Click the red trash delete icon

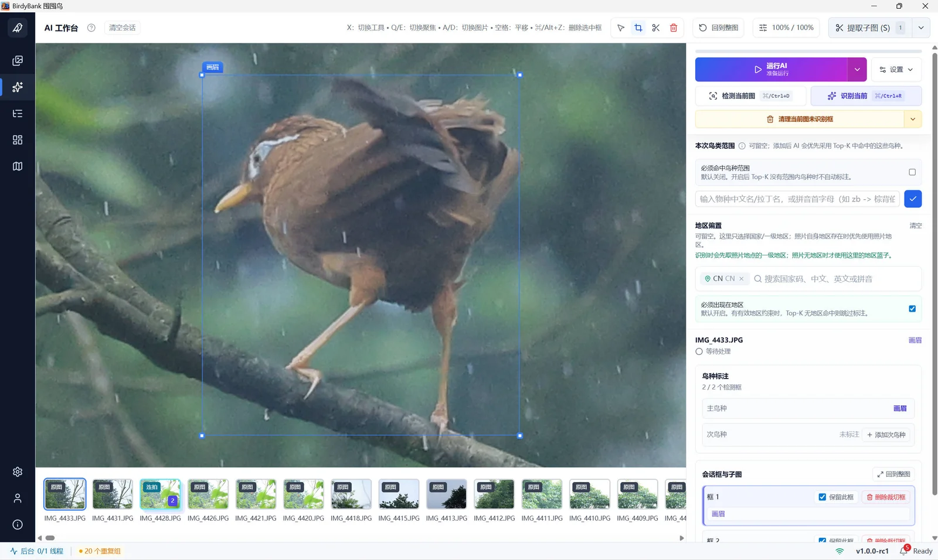click(674, 28)
